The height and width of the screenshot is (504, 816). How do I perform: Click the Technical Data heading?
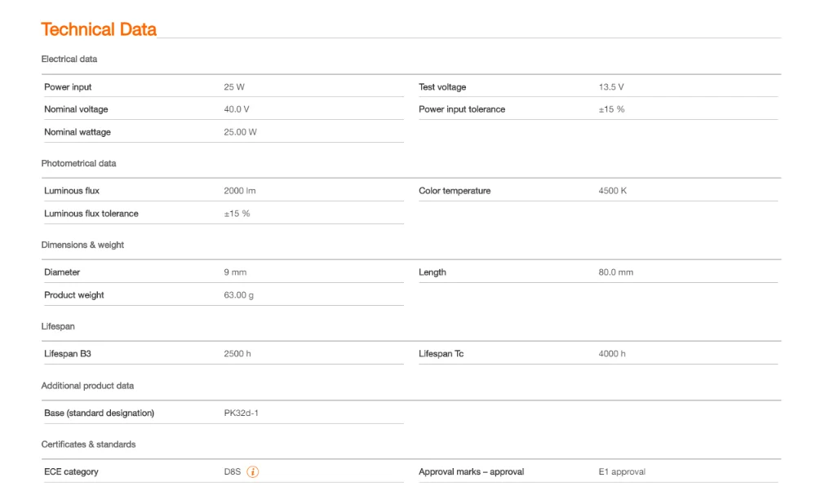(99, 29)
